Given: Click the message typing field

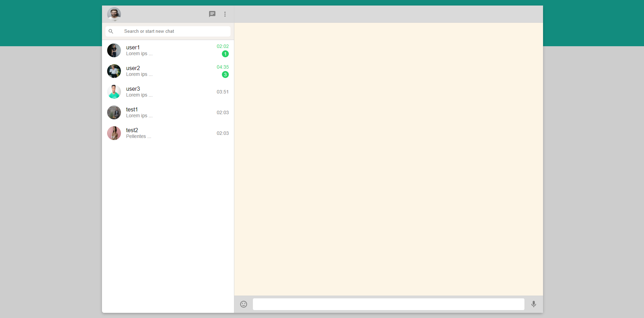Looking at the screenshot, I should [388, 304].
